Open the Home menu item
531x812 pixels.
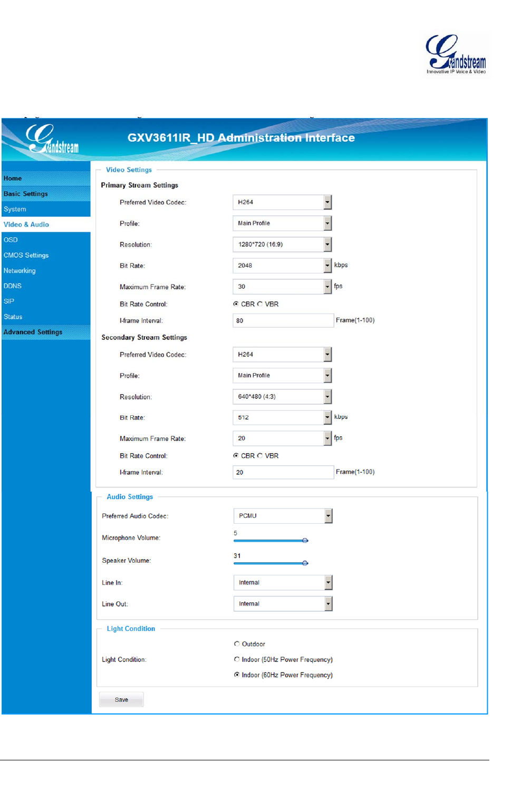click(46, 178)
